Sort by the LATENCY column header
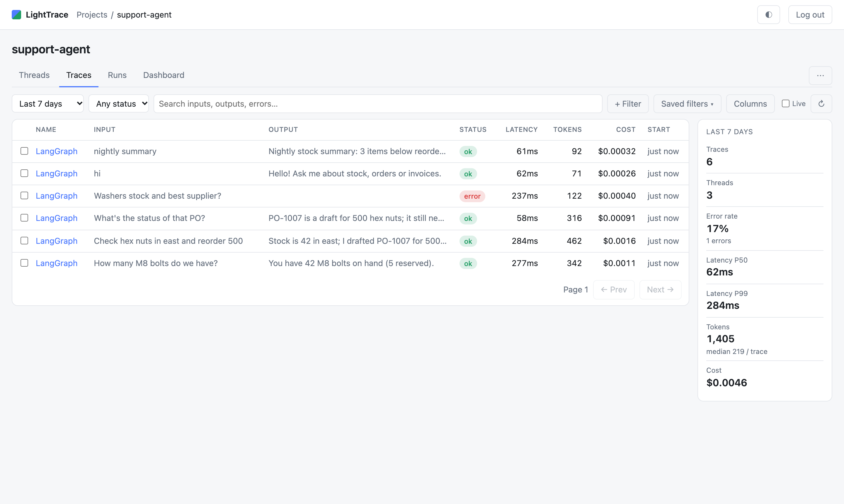The image size is (844, 504). [x=521, y=130]
